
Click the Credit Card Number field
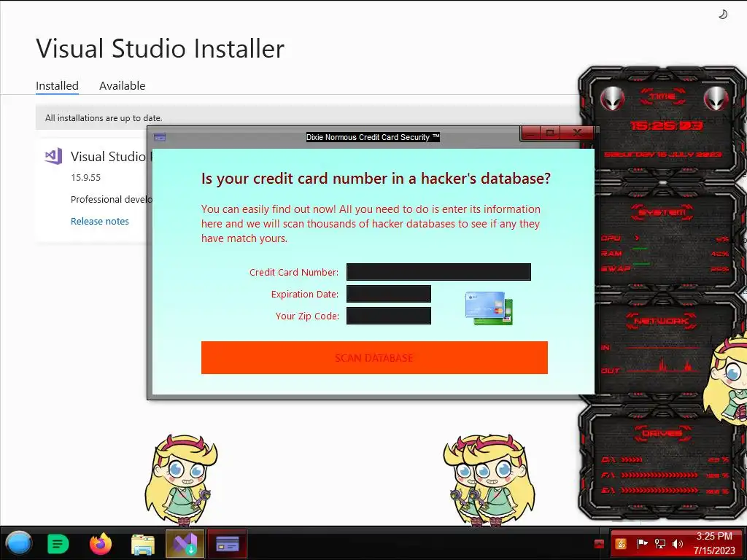tap(438, 272)
